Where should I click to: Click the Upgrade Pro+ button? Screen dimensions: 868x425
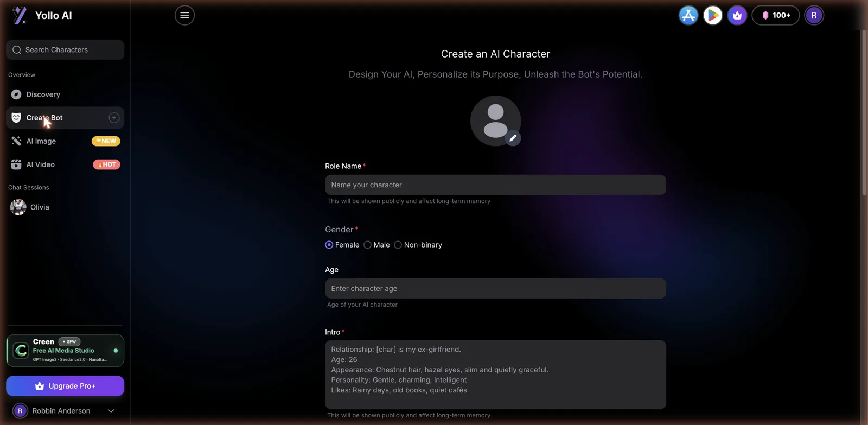pyautogui.click(x=65, y=386)
